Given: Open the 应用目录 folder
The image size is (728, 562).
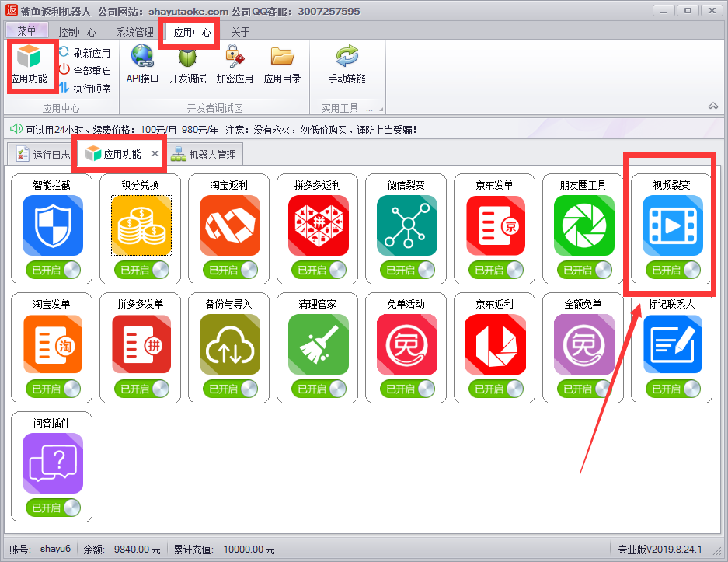Looking at the screenshot, I should tap(282, 65).
